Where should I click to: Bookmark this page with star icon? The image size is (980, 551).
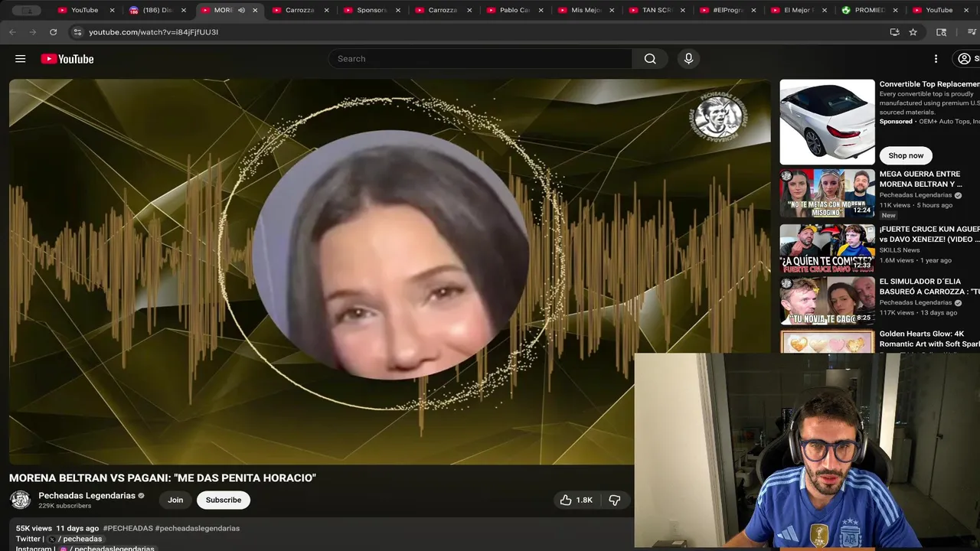click(913, 32)
